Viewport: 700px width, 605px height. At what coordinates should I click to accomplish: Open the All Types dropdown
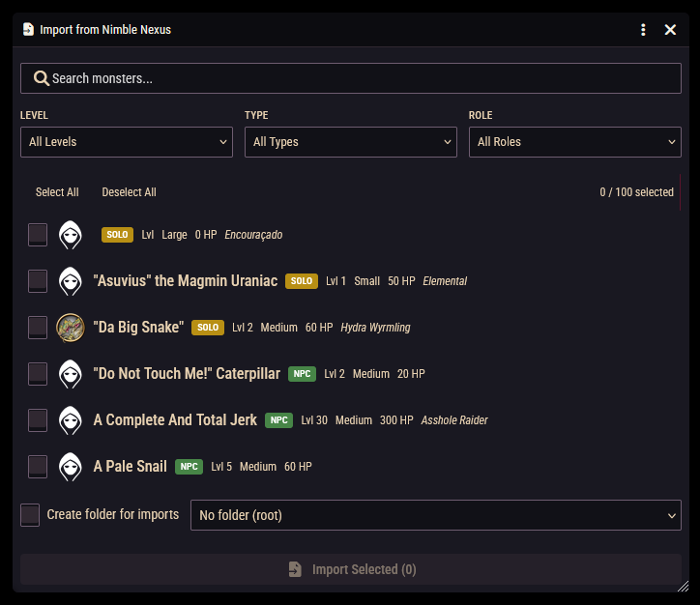coord(351,142)
